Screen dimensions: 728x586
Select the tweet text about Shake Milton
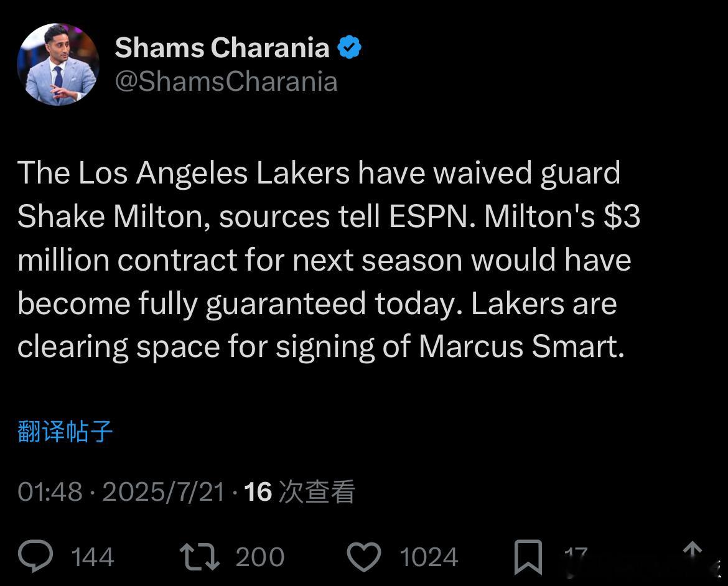coord(329,260)
